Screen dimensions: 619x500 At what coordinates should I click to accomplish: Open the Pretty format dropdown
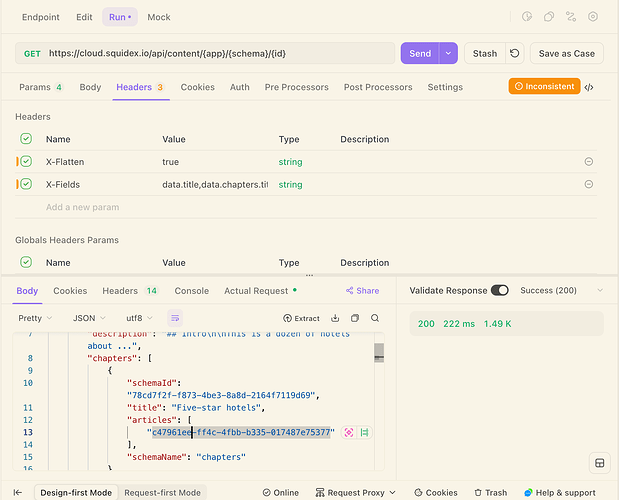pos(35,318)
